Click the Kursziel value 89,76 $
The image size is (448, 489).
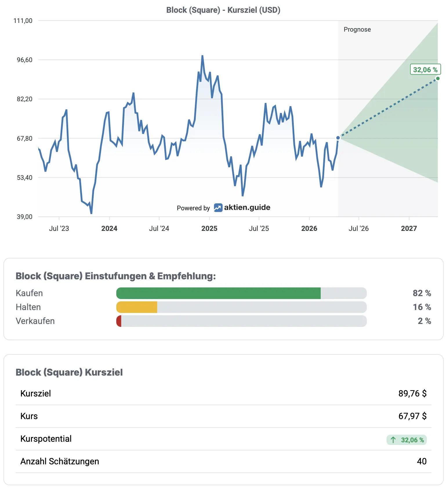click(412, 394)
